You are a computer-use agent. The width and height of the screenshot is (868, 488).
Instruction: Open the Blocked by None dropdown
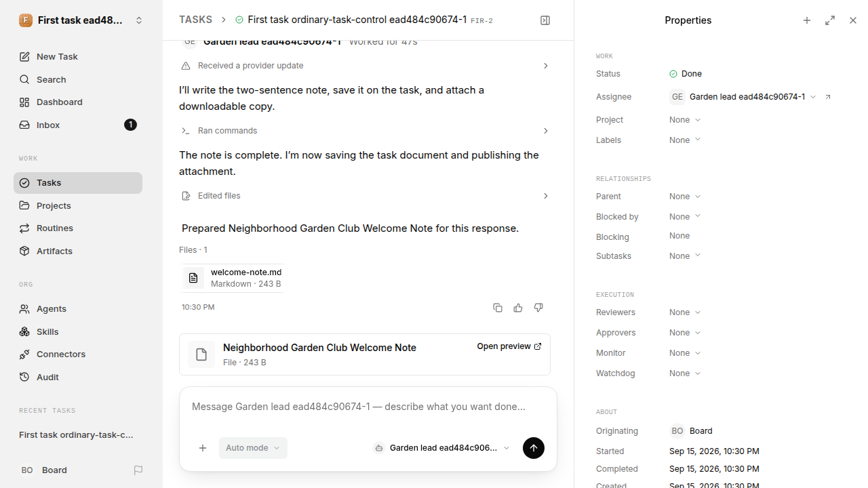(x=685, y=217)
